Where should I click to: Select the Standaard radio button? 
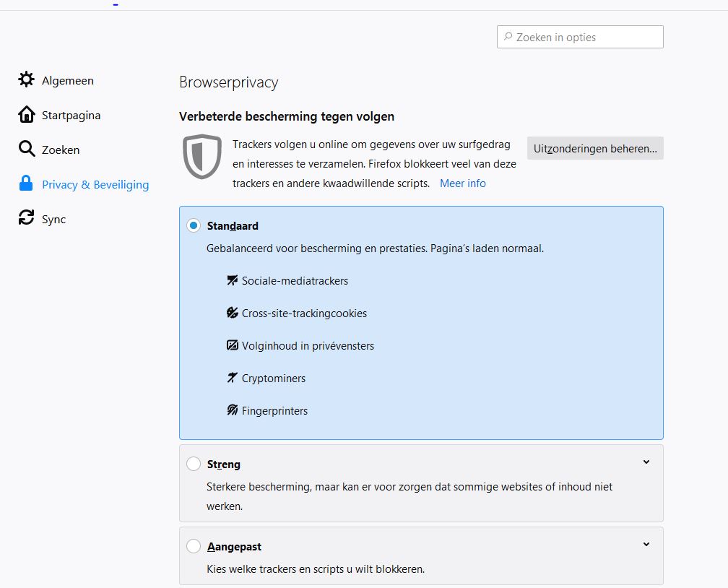(x=194, y=225)
